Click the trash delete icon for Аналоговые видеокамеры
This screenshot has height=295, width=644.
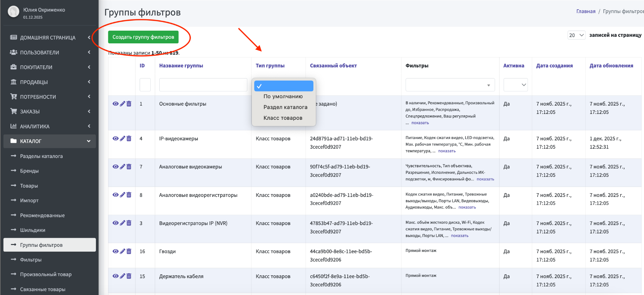(x=129, y=167)
